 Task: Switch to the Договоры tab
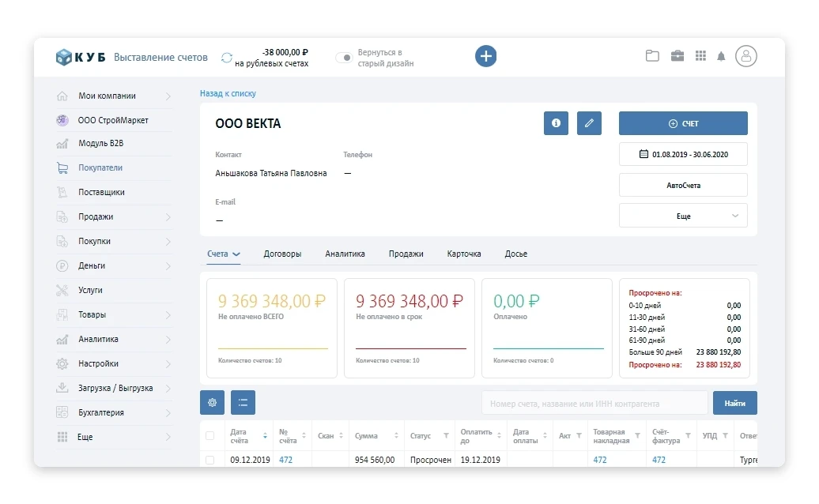(282, 254)
